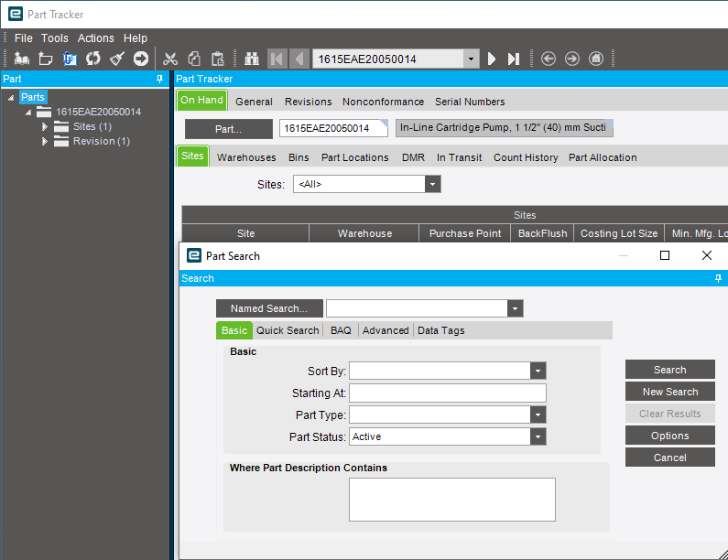Image resolution: width=728 pixels, height=560 pixels.
Task: Click the Search button
Action: pyautogui.click(x=670, y=370)
